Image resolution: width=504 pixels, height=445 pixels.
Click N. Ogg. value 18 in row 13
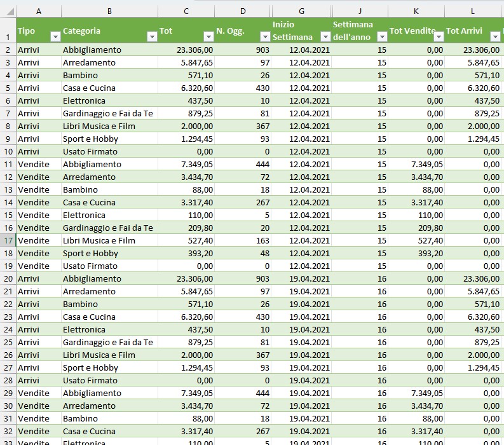243,189
